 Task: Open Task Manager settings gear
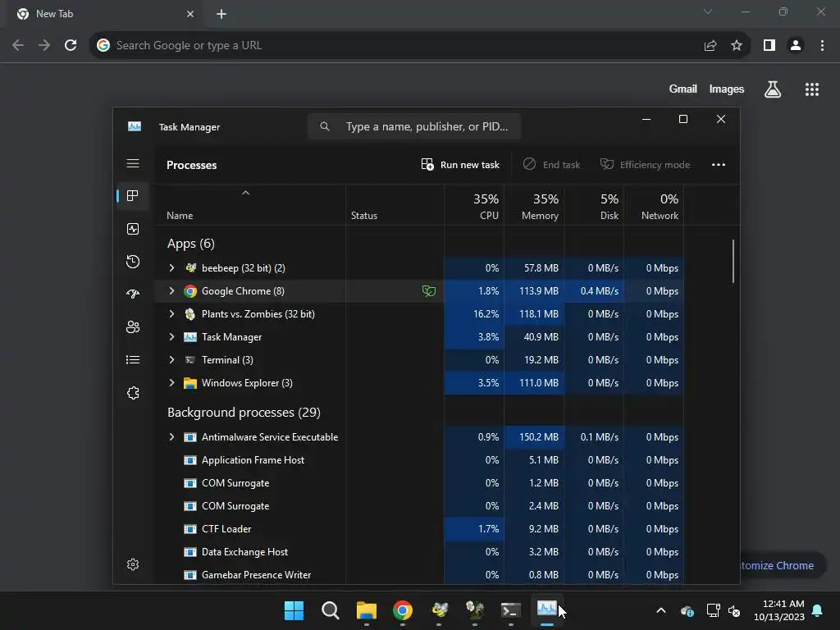tap(133, 564)
